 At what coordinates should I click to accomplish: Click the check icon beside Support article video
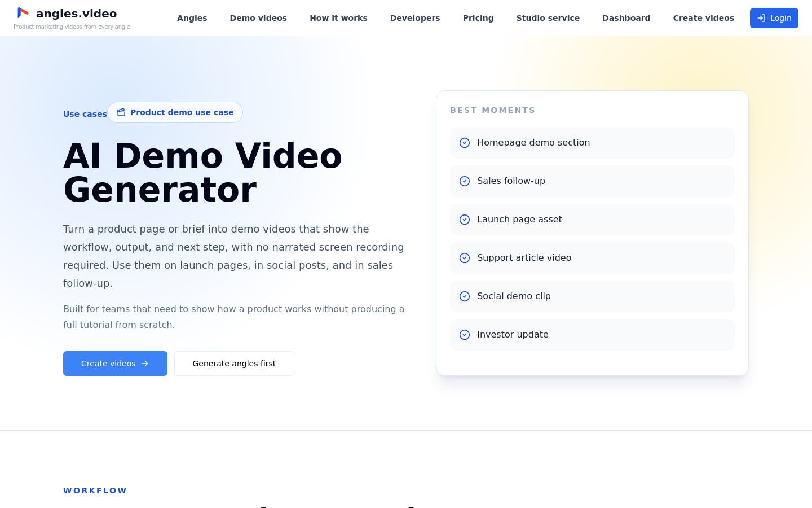[x=465, y=258]
